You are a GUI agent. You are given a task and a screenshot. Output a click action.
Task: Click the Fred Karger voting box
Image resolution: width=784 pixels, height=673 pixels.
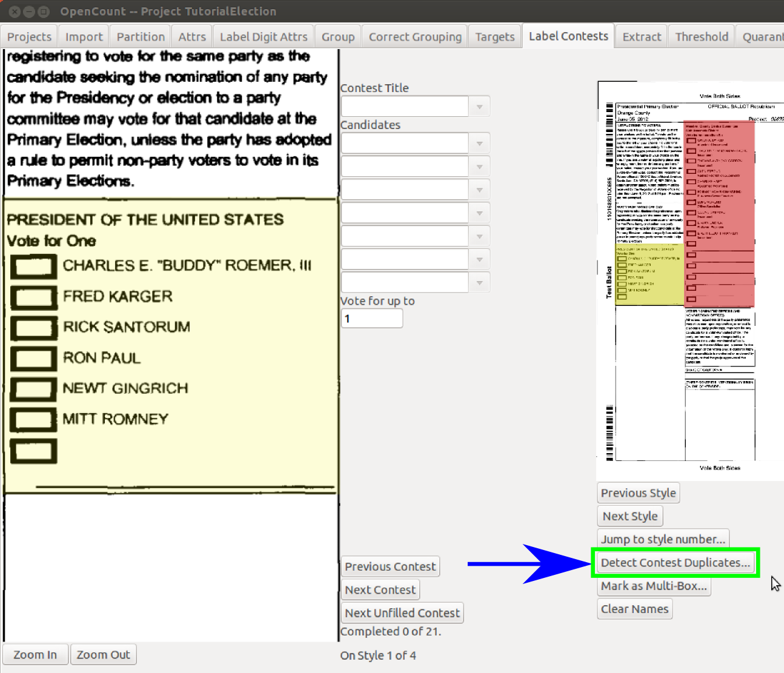(x=34, y=297)
